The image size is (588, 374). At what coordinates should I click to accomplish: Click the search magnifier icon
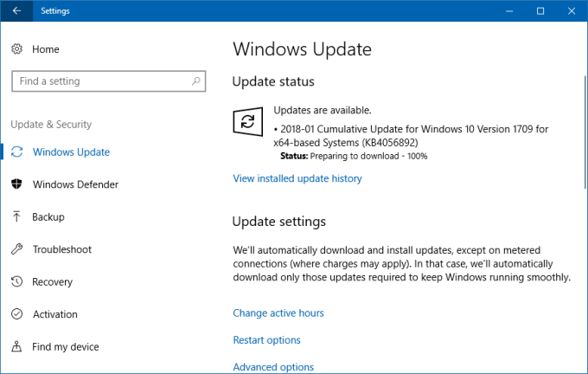pos(195,81)
